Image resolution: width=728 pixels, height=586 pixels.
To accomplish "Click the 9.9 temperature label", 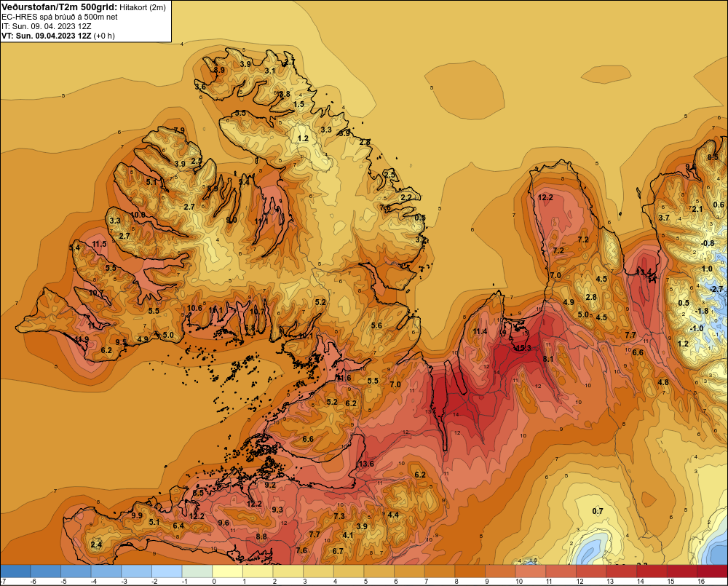I will coord(137,515).
